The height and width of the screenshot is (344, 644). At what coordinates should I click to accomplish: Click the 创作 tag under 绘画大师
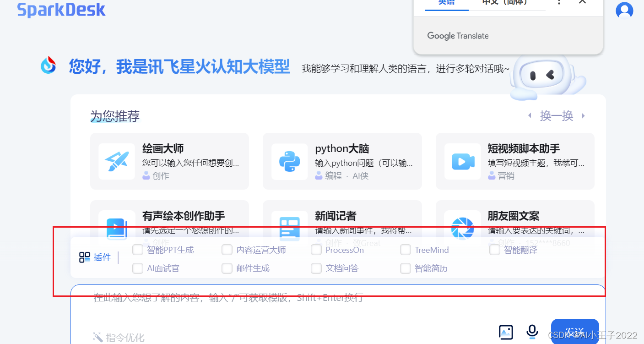[161, 175]
